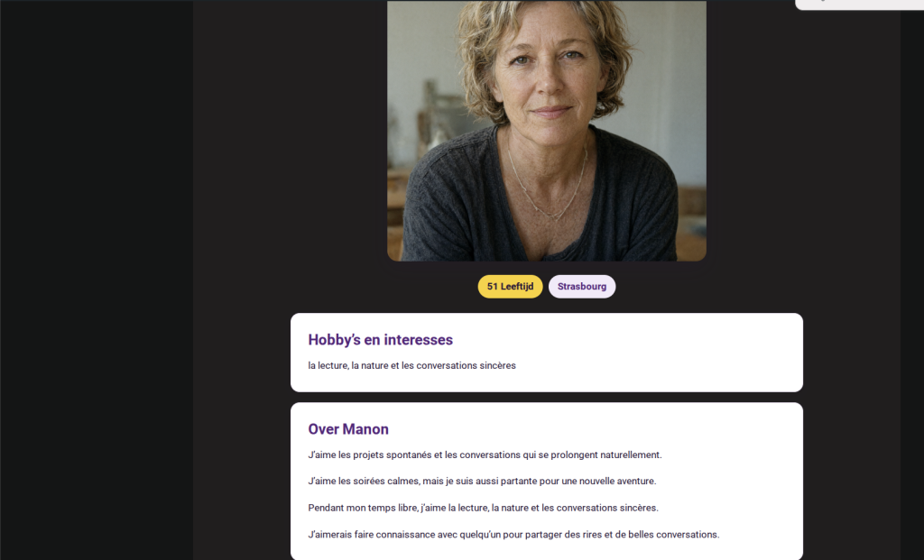The image size is (924, 560).
Task: Open Manon's profile photo
Action: coord(546,131)
